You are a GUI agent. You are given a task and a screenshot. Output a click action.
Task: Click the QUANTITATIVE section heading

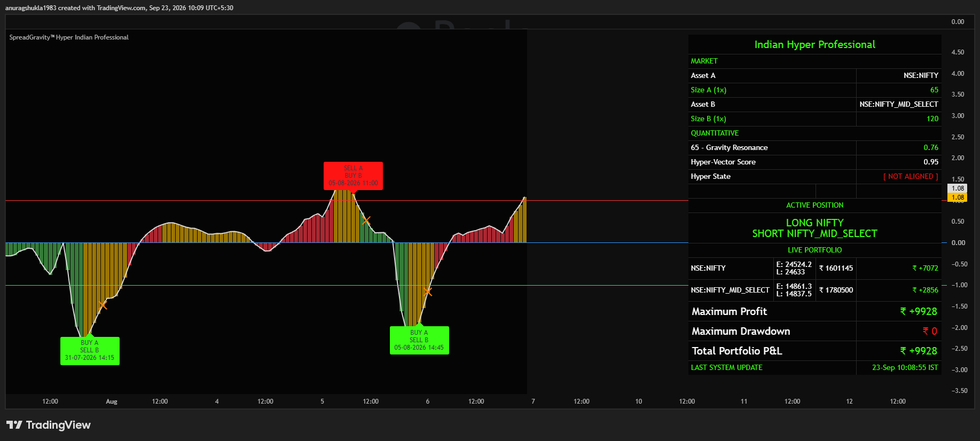click(x=715, y=133)
